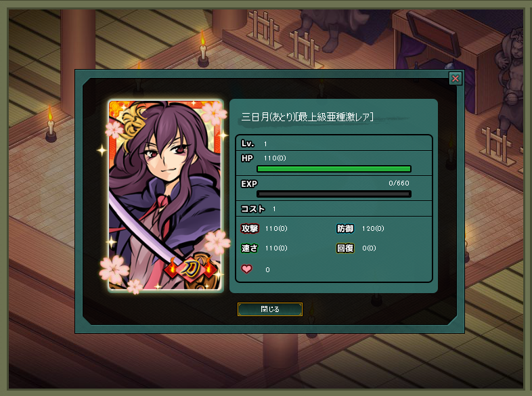Click the empty EXP progress bar
Image resolution: width=532 pixels, height=396 pixels.
(x=334, y=194)
